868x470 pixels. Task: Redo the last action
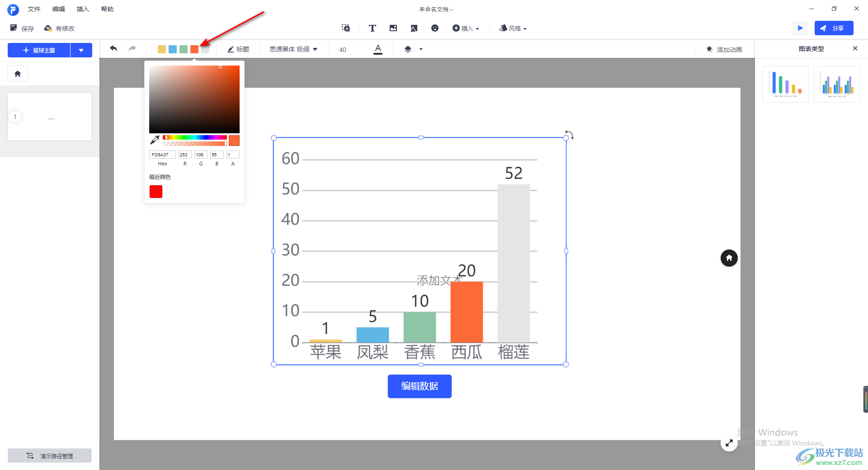click(132, 48)
